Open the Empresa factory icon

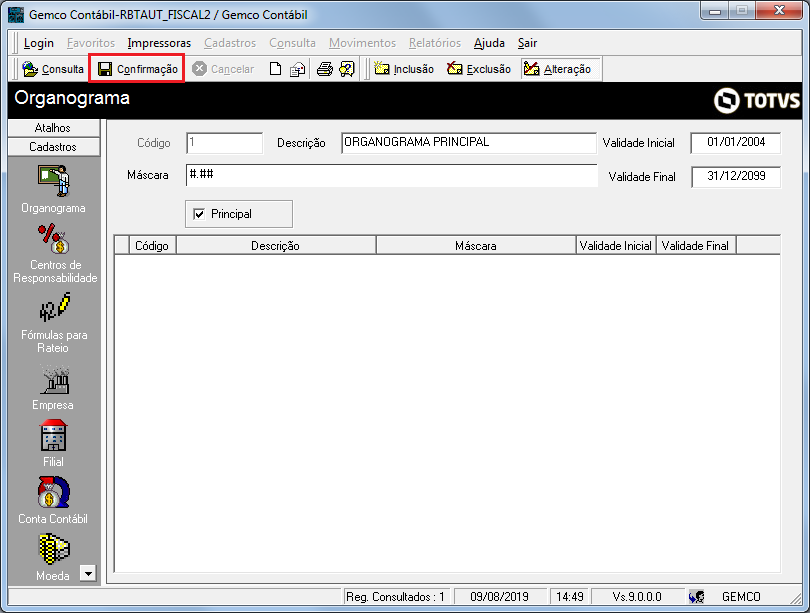click(54, 380)
